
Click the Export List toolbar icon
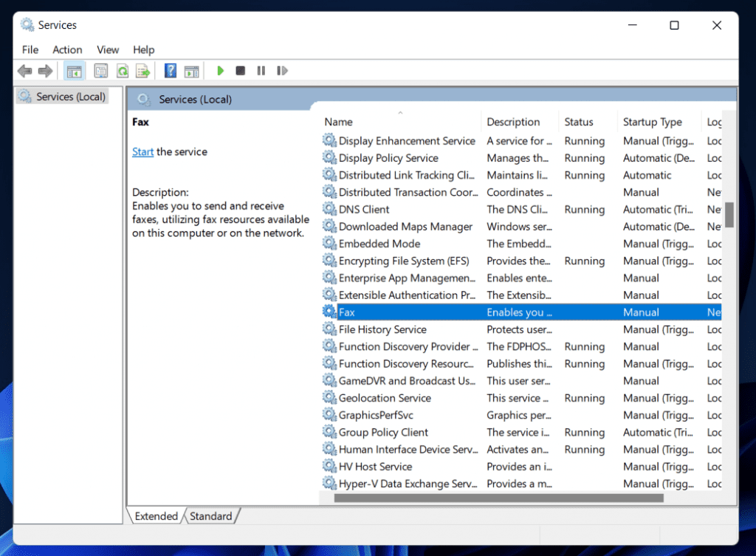point(142,70)
